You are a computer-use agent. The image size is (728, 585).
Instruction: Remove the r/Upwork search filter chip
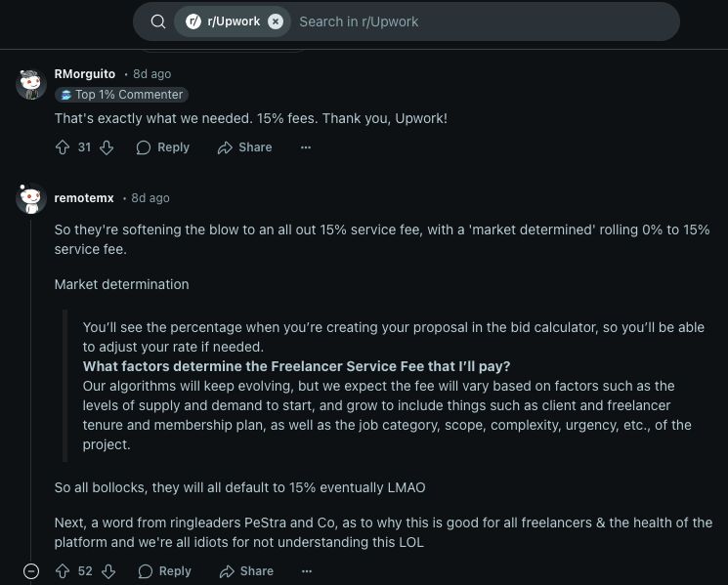click(276, 21)
